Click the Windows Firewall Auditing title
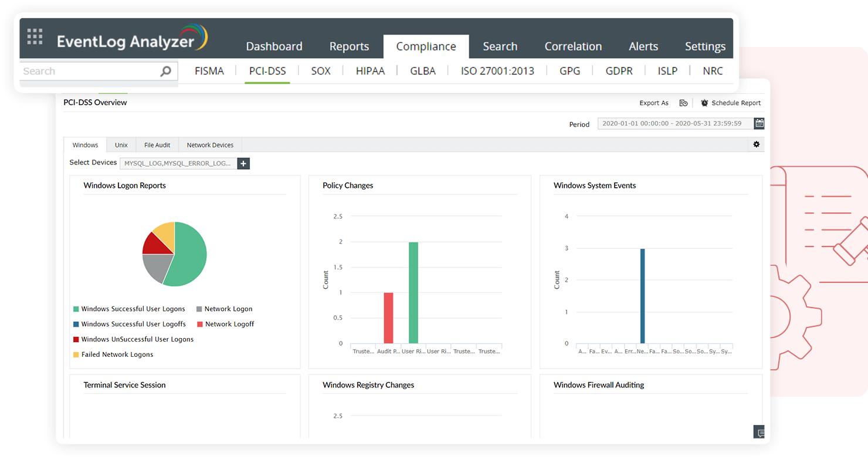 tap(599, 385)
